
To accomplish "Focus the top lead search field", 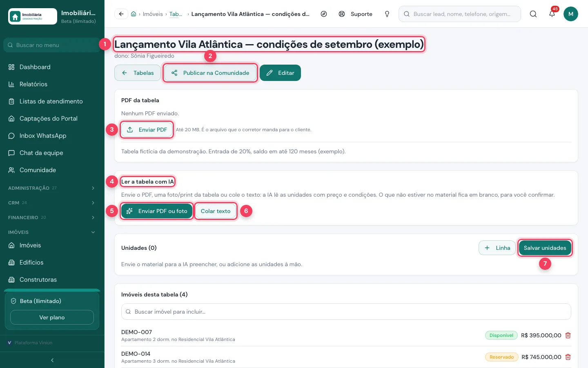I will (x=460, y=14).
